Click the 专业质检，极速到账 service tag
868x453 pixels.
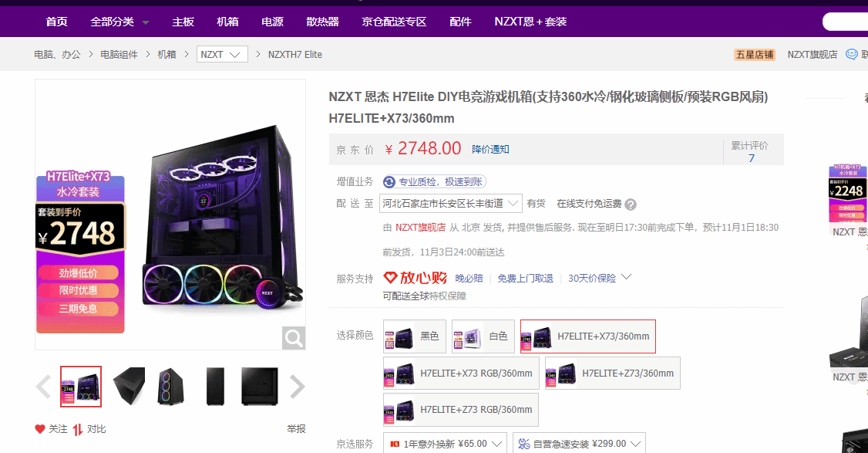[x=435, y=182]
